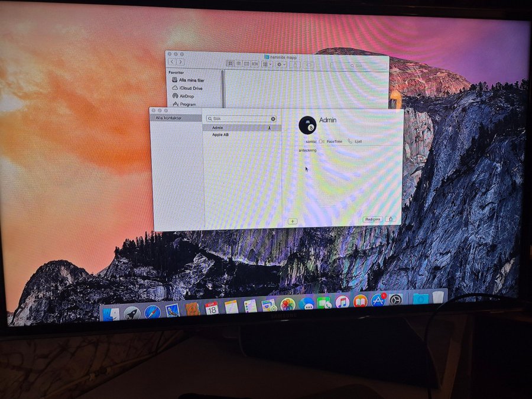Open AirDrop from the Finder sidebar
Screen dimensions: 532x399
click(186, 96)
